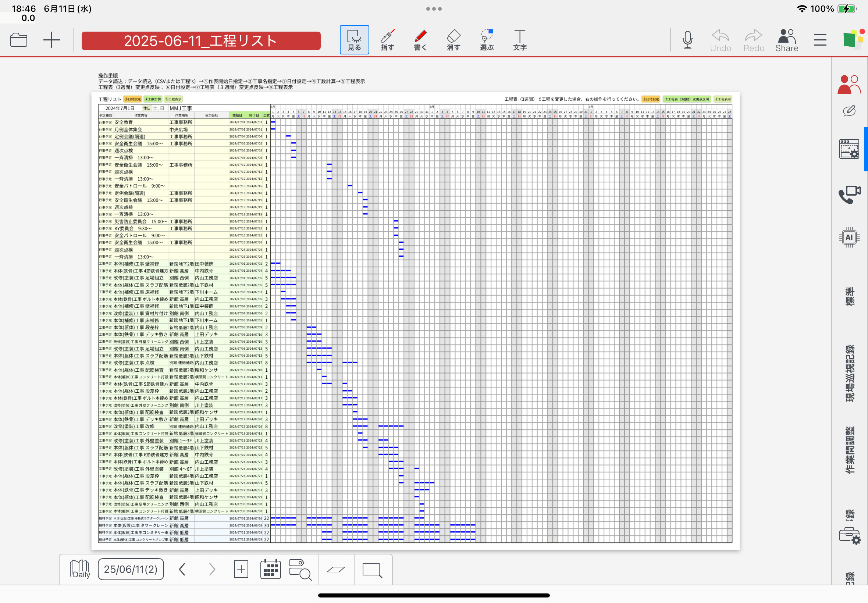Open the Daily notebook icon
Screen dimensions: 868x603
click(x=80, y=569)
